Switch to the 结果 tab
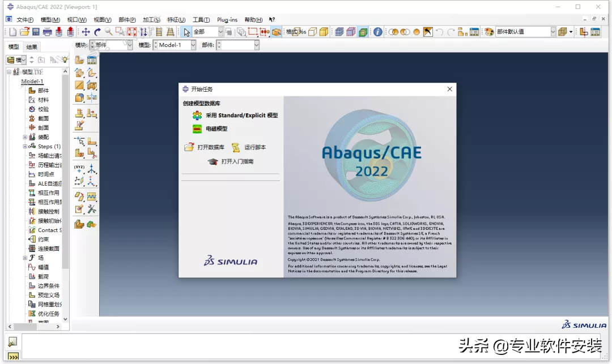Screen dimensions: 612x364 coord(31,46)
